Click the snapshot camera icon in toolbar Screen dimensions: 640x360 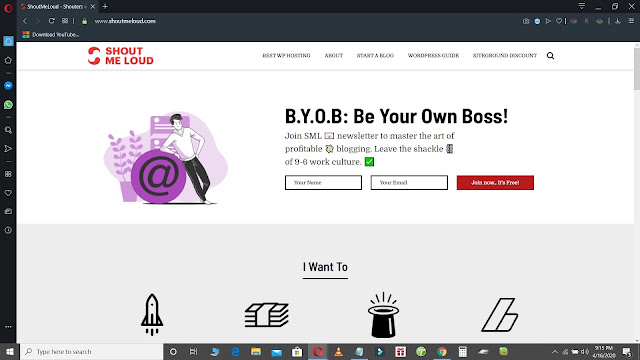(x=526, y=21)
